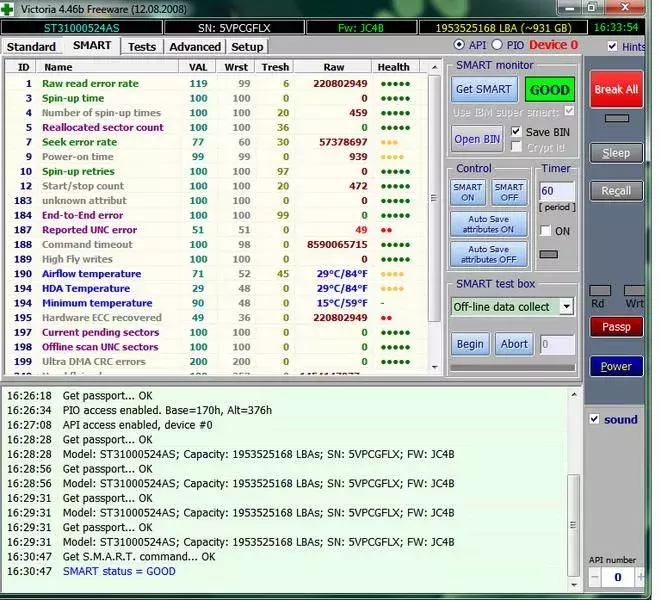Toggle the Hints checkbox
The width and height of the screenshot is (661, 600).
(x=613, y=46)
